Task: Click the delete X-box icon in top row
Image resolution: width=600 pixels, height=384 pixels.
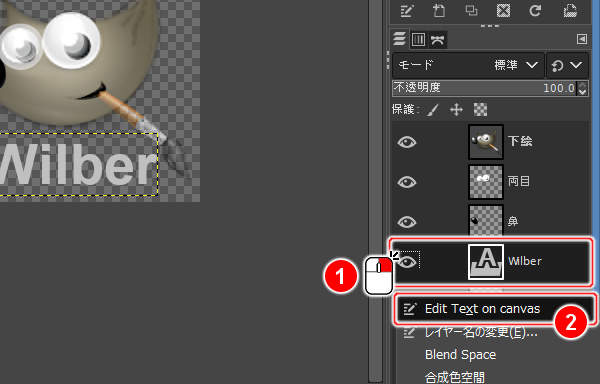Action: 503,10
